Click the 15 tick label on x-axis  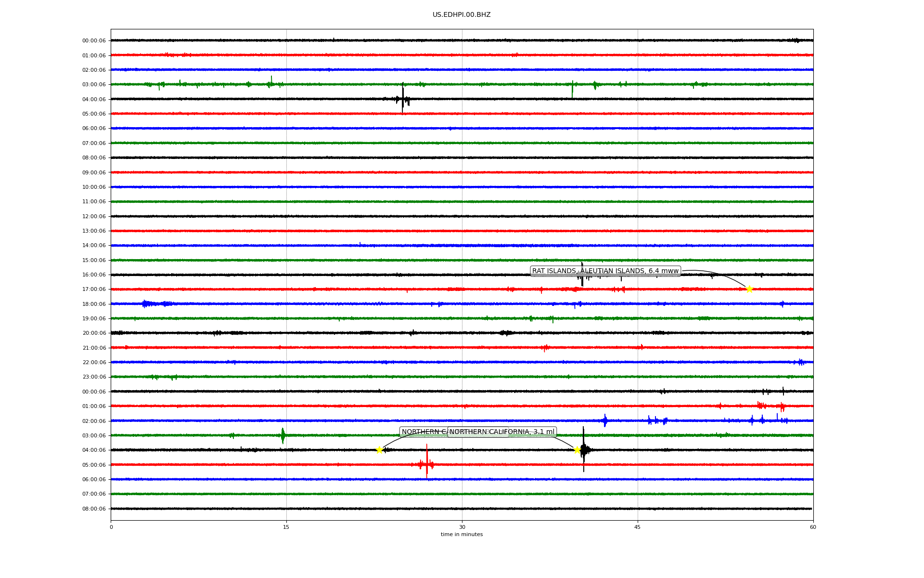pos(286,527)
